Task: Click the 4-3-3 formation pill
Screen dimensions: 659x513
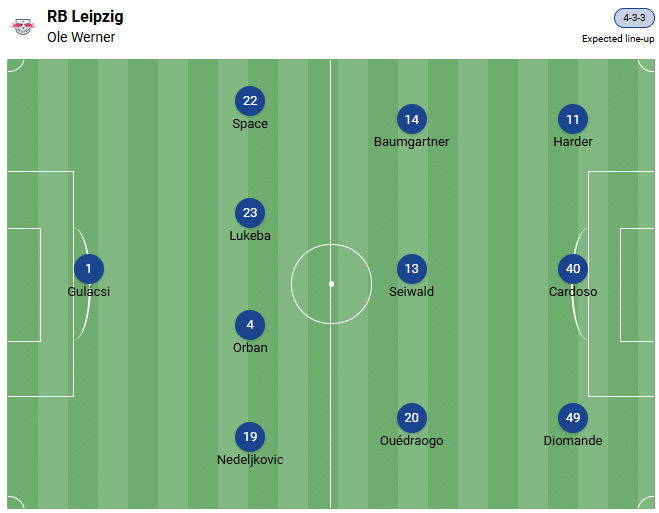Action: (x=634, y=19)
